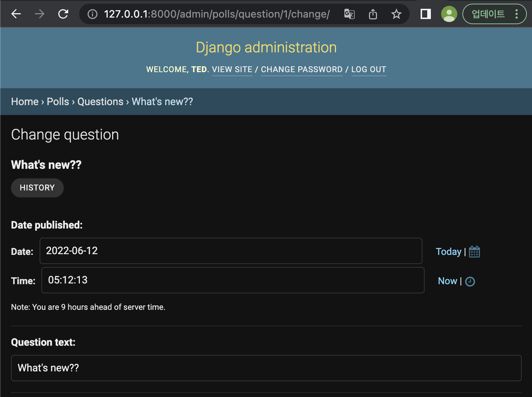Open the View Site link

pos(232,70)
